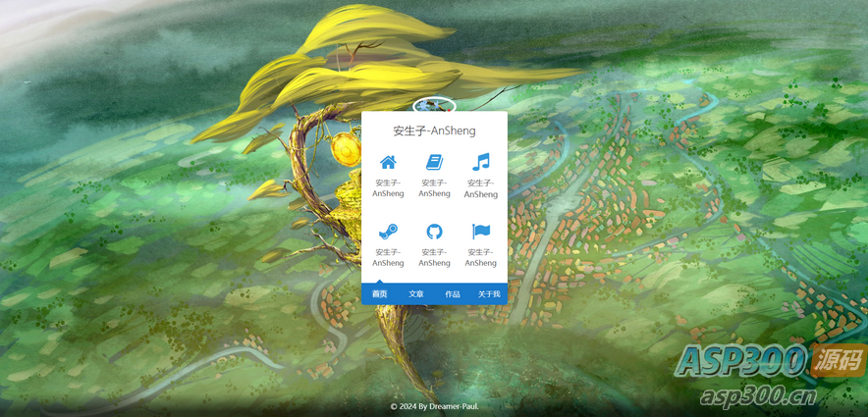Click the blue flag icon
The height and width of the screenshot is (417, 868).
coord(480,232)
